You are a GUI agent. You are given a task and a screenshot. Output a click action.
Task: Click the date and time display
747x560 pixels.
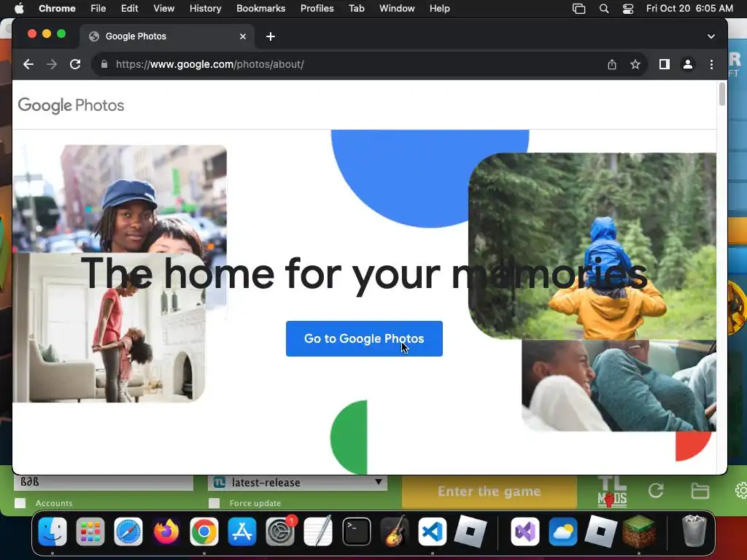click(689, 8)
